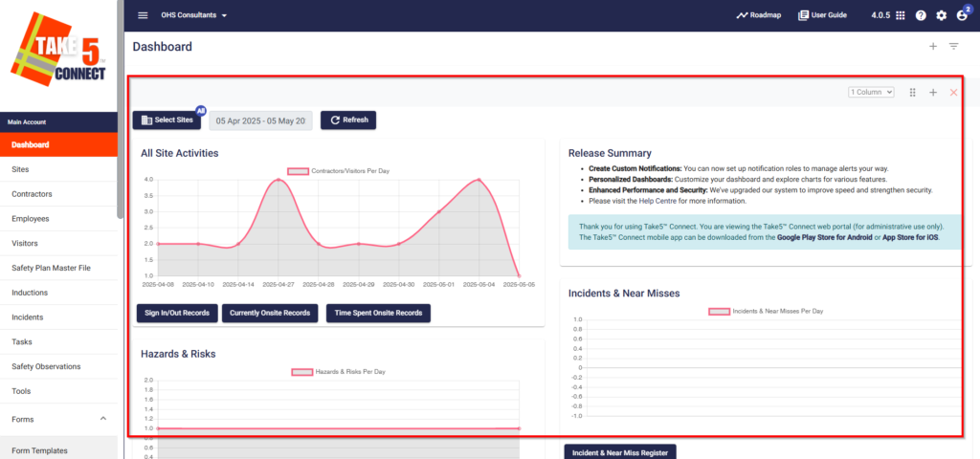The width and height of the screenshot is (980, 459).
Task: Toggle Hazards & Risks Per Day legend
Action: 338,372
